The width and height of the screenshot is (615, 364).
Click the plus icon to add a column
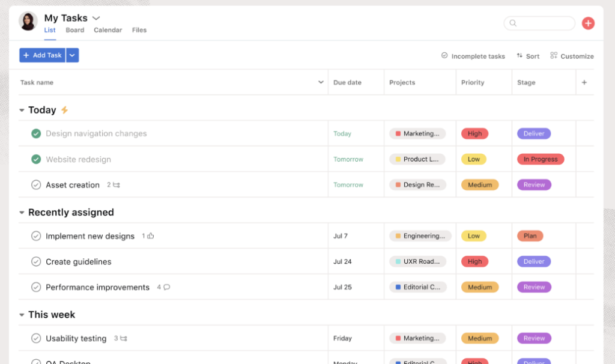pos(585,82)
